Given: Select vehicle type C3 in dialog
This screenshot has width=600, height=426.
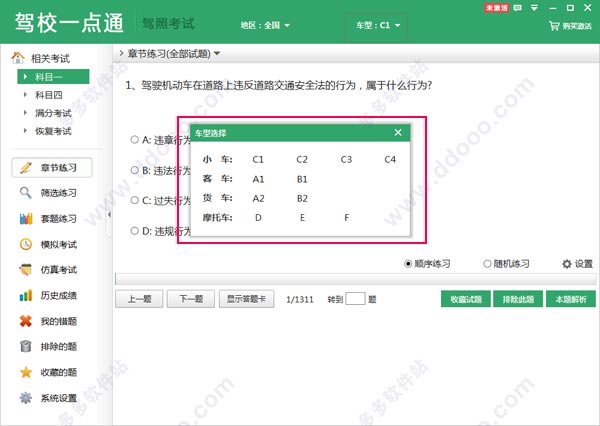Looking at the screenshot, I should tap(346, 159).
